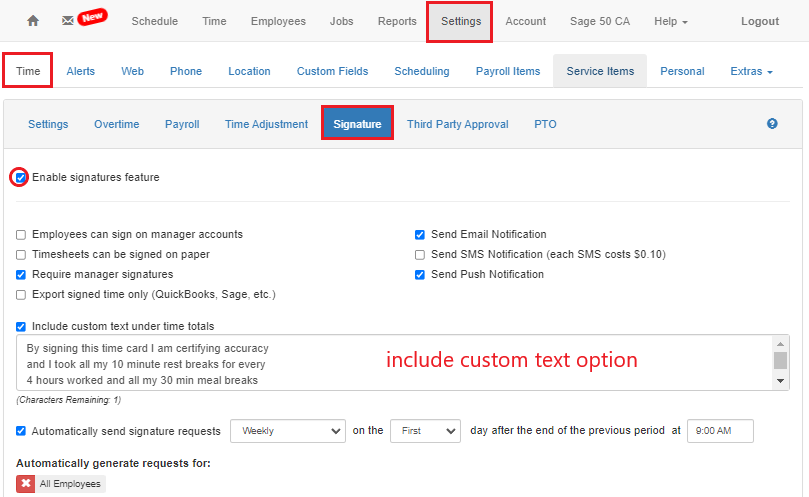This screenshot has height=497, width=809.
Task: Open the Weekly frequency dropdown
Action: point(287,431)
